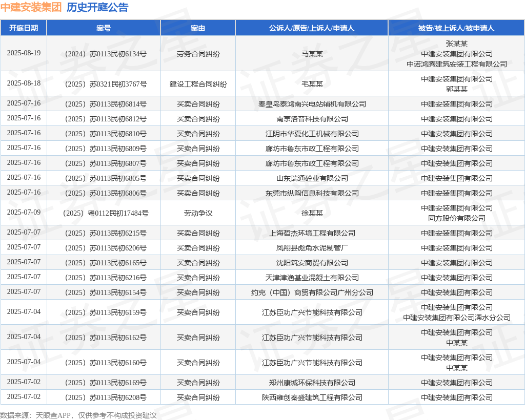Click plaintiff 马某某
Viewport: 525px width, 420px height.
click(x=312, y=54)
